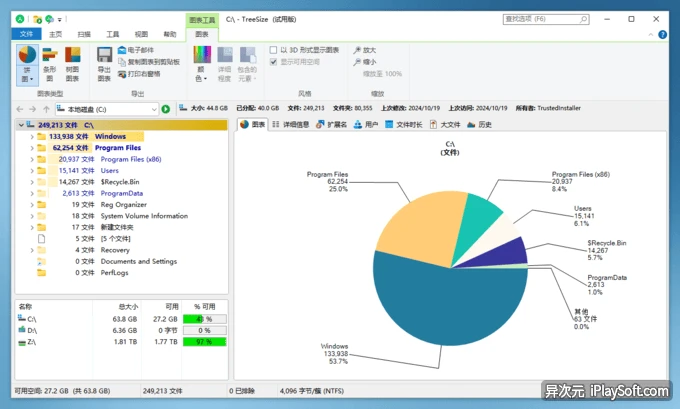
Task: Click the export chart floppy icon
Action: click(x=105, y=55)
